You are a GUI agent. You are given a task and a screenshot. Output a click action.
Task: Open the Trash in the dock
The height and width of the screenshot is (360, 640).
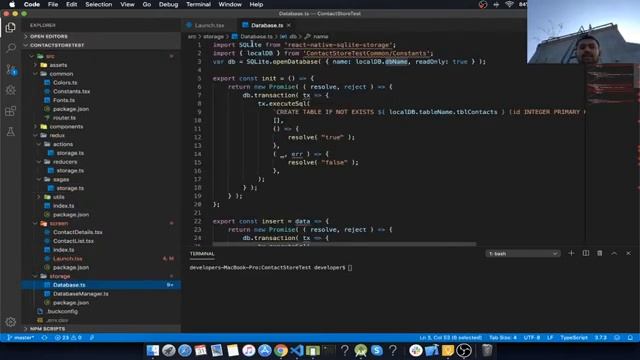coord(487,351)
